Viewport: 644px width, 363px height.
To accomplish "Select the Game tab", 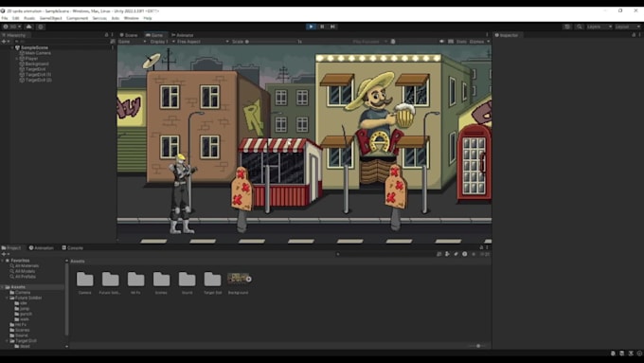I will pos(154,35).
